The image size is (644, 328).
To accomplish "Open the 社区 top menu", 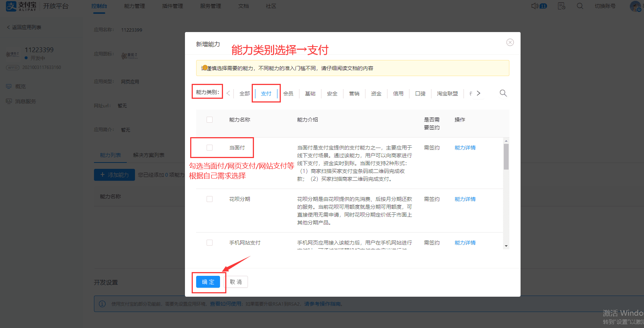I will coord(271,6).
